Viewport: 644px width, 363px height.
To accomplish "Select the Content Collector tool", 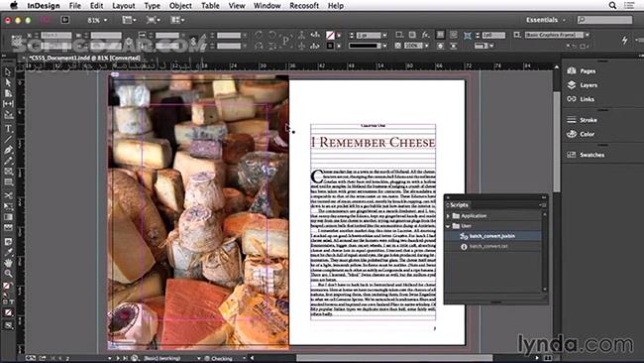I will (8, 115).
